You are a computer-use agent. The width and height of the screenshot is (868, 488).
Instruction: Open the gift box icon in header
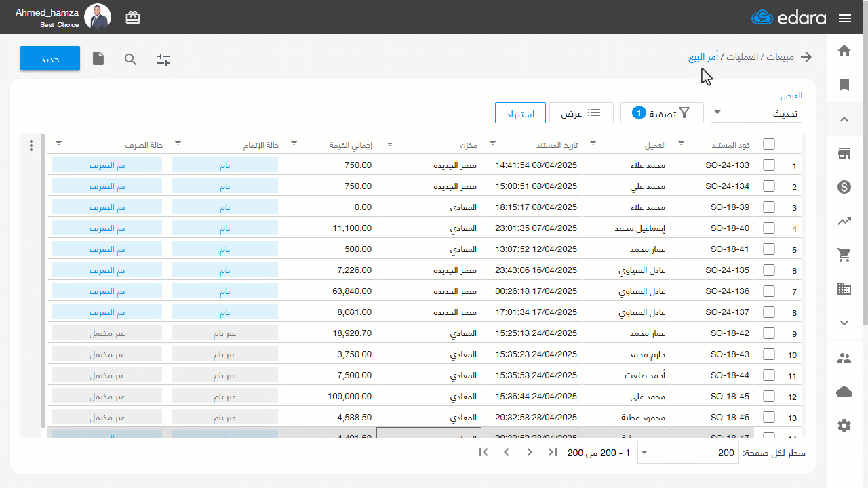(x=133, y=18)
